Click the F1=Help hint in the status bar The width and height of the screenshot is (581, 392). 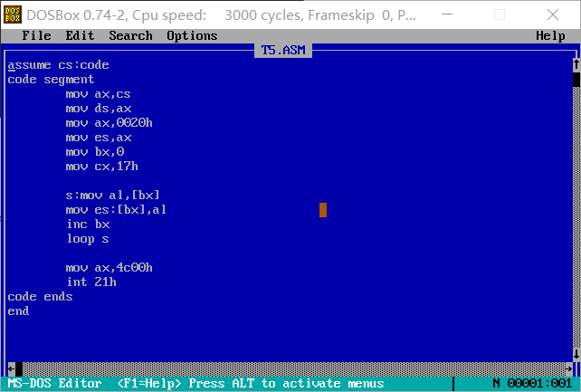tap(149, 383)
